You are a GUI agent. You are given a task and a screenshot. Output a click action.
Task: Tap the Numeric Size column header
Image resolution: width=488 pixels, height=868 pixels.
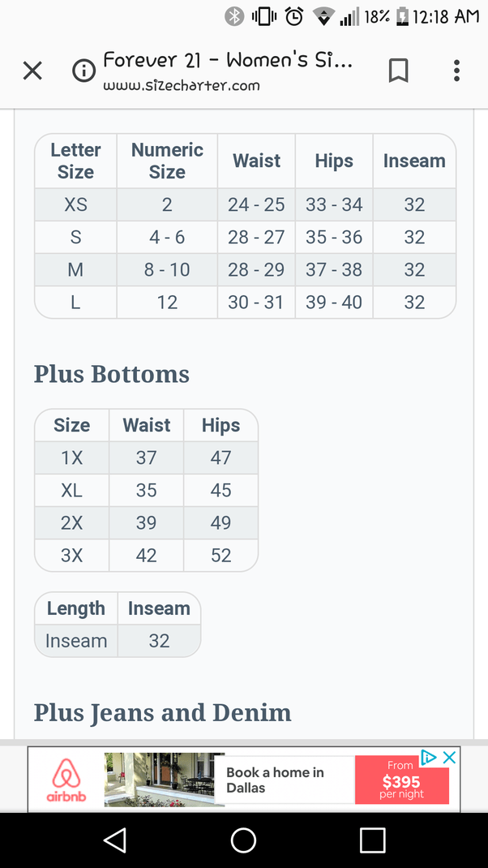(x=167, y=161)
